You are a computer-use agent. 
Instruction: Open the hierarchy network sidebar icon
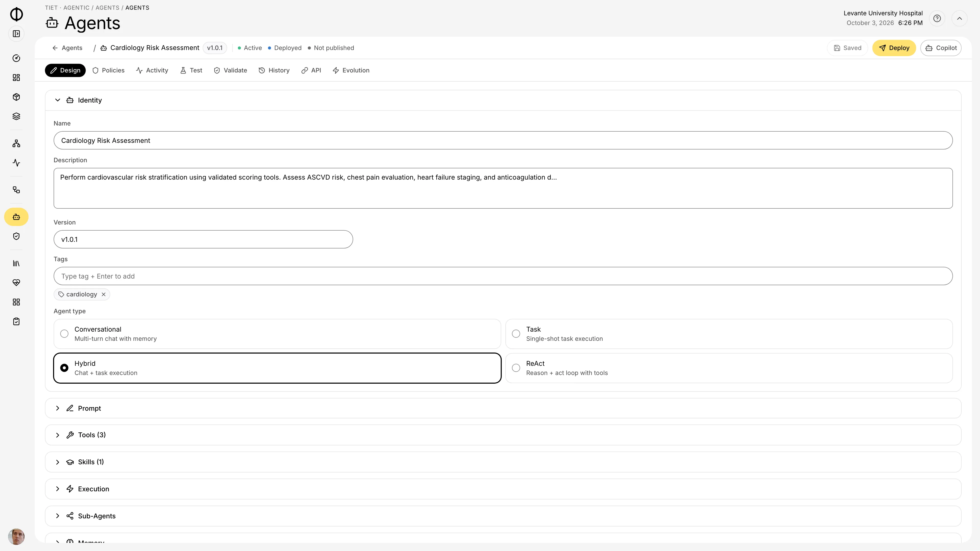16,143
